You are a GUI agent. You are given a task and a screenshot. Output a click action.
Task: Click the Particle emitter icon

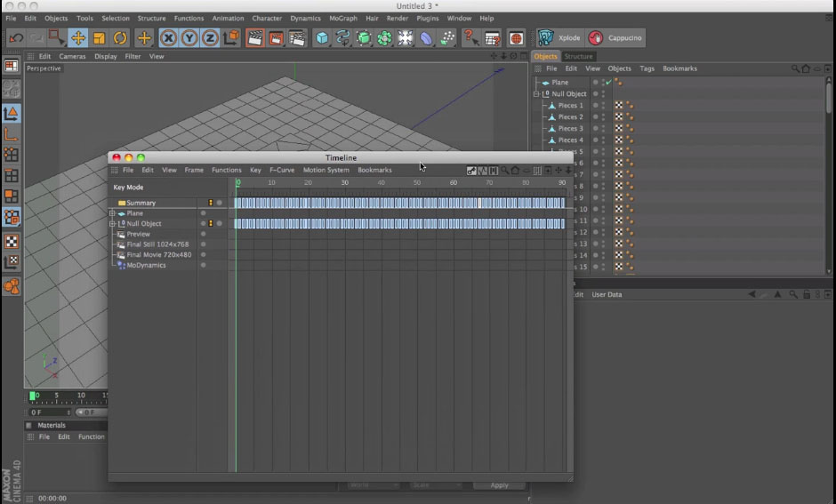(x=447, y=38)
